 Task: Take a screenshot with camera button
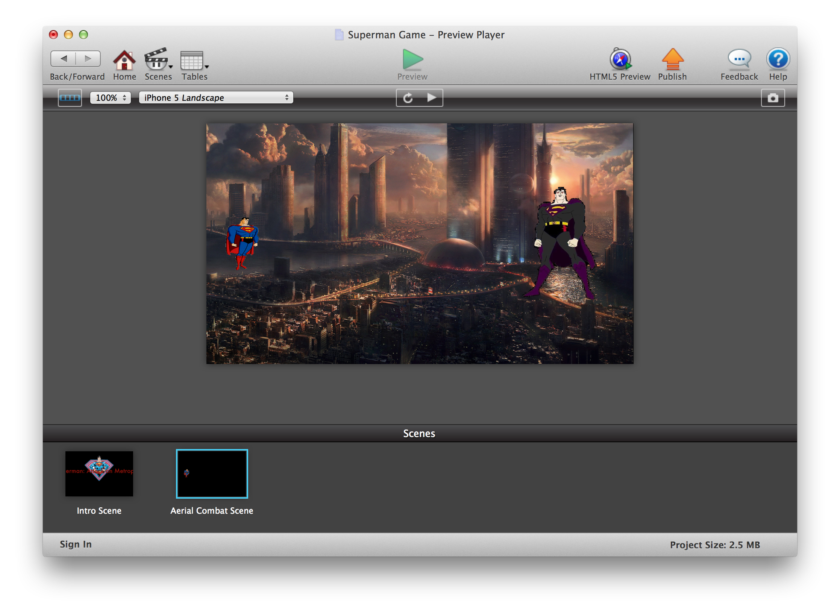pyautogui.click(x=773, y=98)
